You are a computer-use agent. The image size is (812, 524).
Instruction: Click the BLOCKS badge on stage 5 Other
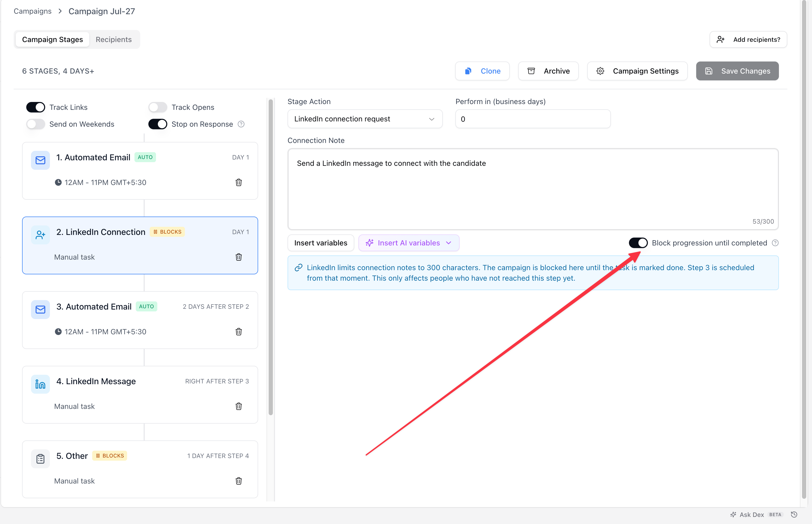coord(110,456)
